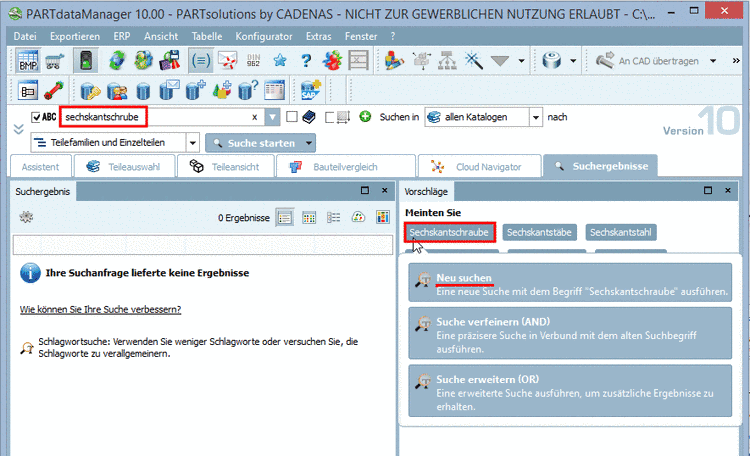Viewport: 750px width, 456px height.
Task: Open the dropdown arrow beside the cylinder icon
Action: pos(573,61)
